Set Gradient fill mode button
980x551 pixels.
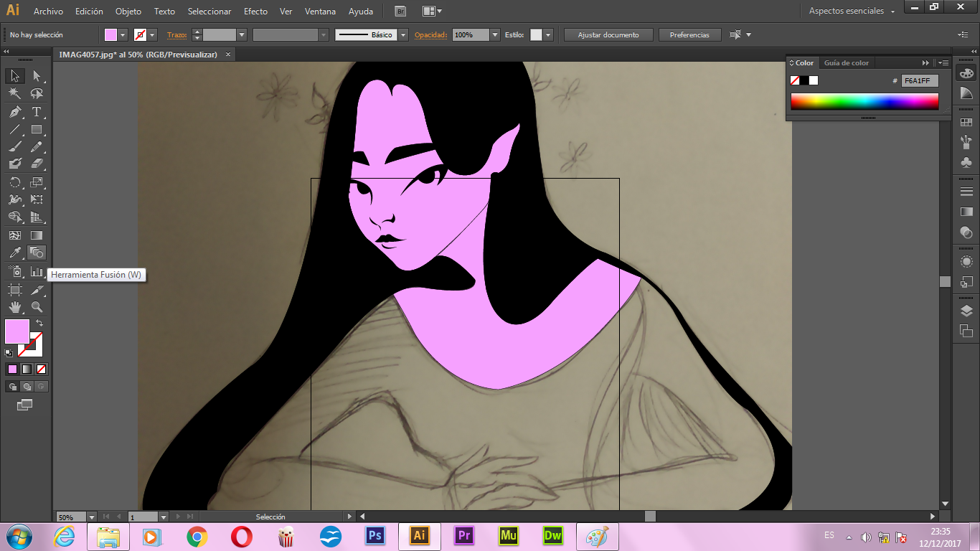click(x=27, y=369)
